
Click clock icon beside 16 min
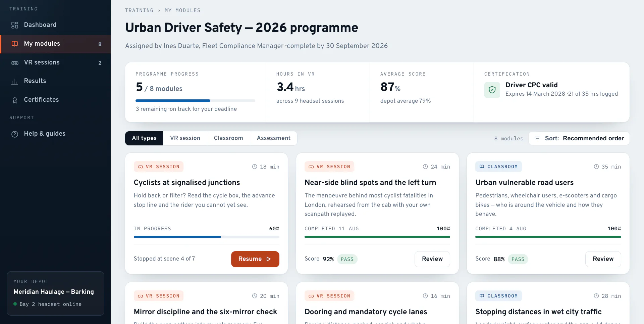pyautogui.click(x=425, y=296)
